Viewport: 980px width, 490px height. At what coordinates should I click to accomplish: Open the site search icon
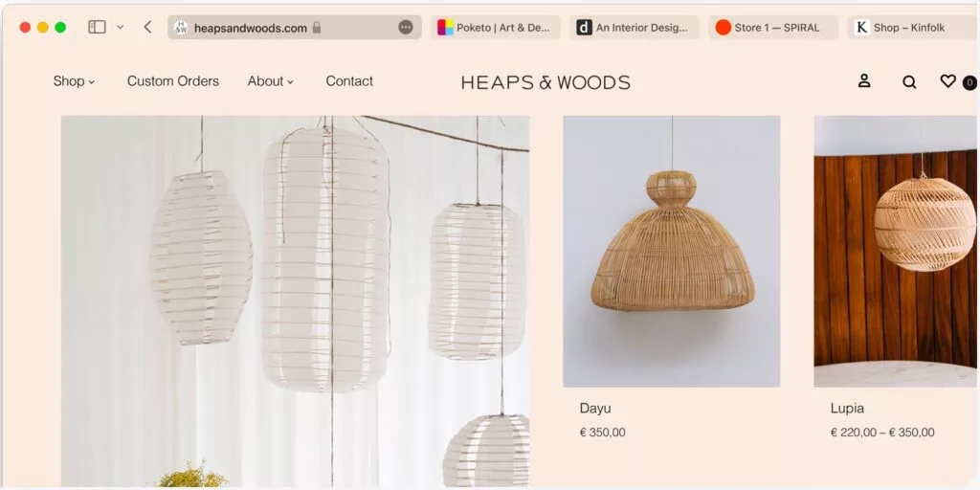[909, 82]
